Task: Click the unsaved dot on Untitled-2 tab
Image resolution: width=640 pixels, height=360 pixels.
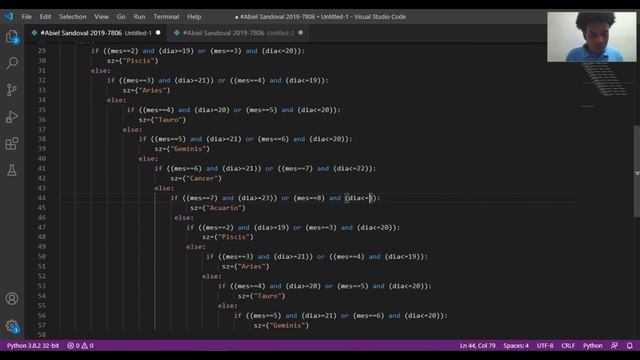Action: pyautogui.click(x=300, y=33)
